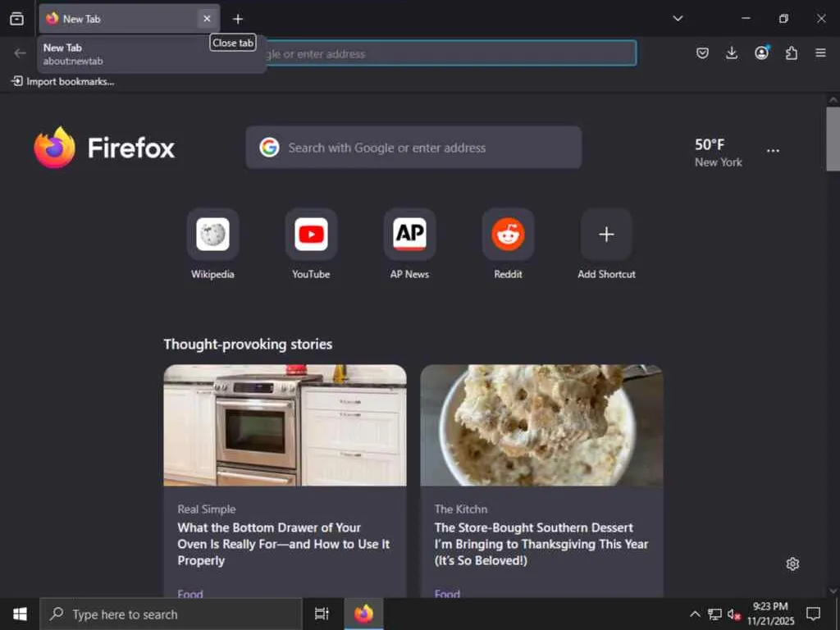Open the Store-Bought Southern Dessert headline
This screenshot has height=630, width=840.
point(541,544)
